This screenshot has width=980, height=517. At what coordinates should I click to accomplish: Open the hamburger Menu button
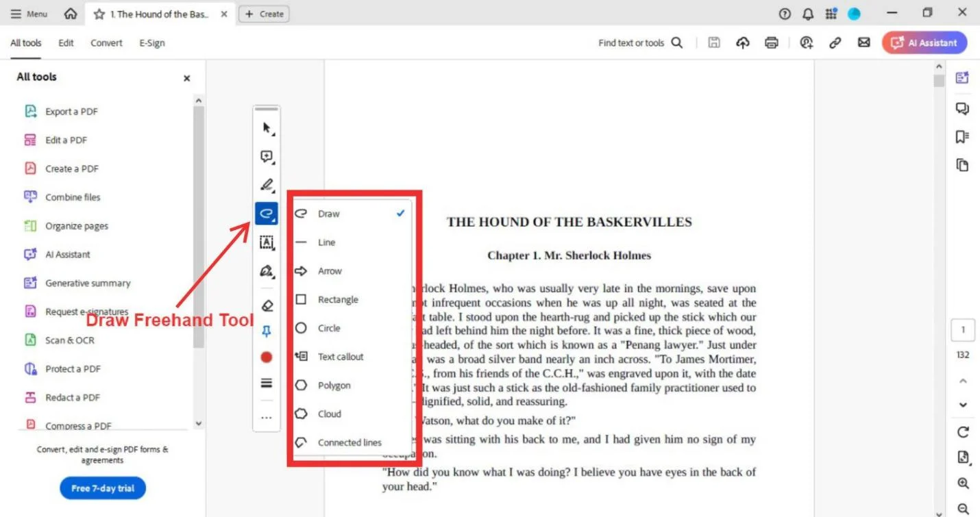pos(29,14)
